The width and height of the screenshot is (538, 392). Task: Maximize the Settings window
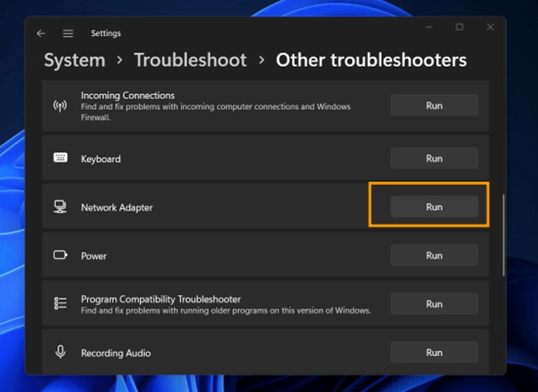pyautogui.click(x=459, y=27)
